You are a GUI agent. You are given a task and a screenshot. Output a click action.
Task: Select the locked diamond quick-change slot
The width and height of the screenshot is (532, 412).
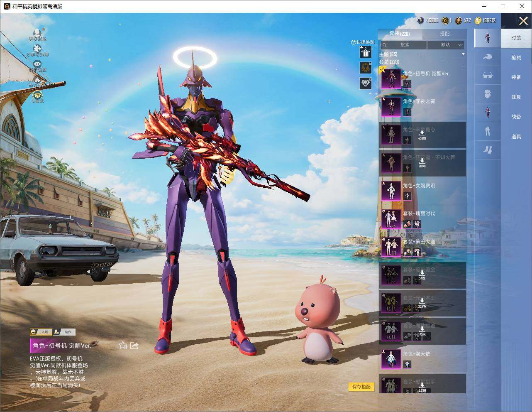pyautogui.click(x=365, y=83)
